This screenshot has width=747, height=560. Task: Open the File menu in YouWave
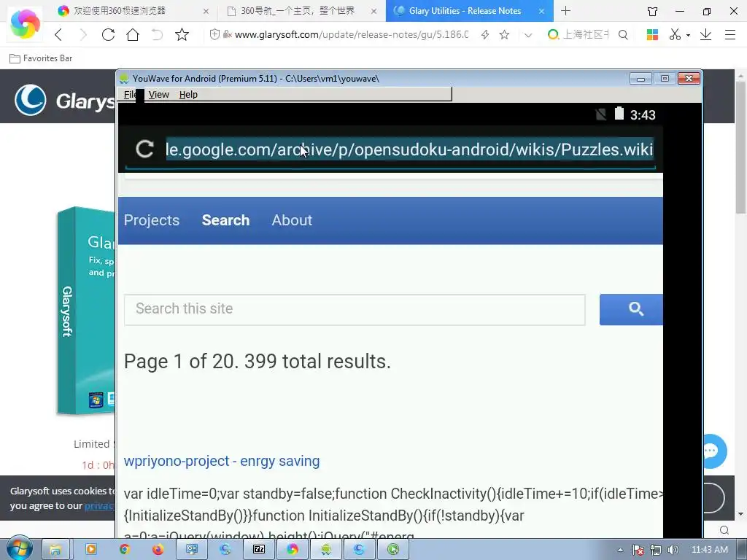coord(130,94)
